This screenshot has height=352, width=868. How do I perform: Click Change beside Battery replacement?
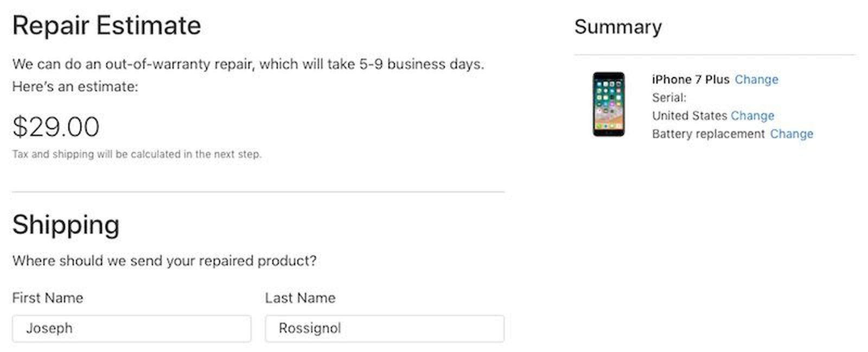coord(792,134)
